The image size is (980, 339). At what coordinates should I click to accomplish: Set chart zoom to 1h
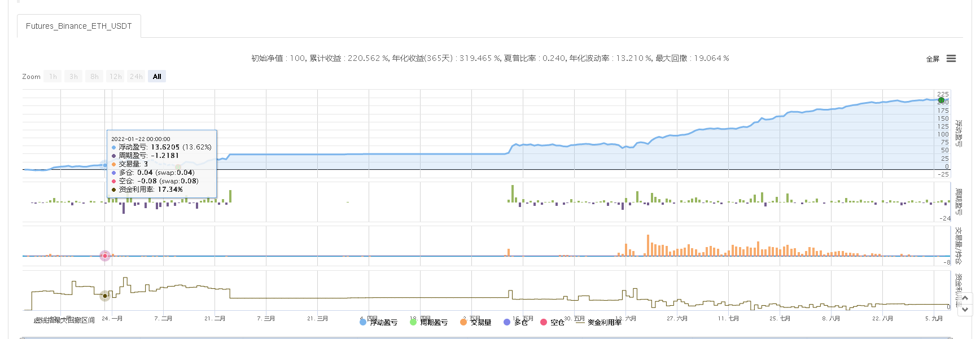(x=53, y=77)
